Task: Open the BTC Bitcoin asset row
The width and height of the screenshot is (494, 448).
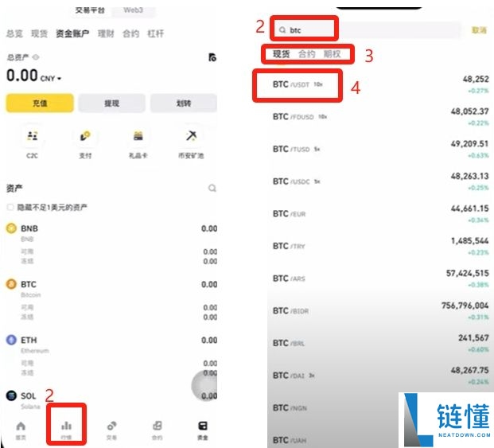Action: point(111,300)
